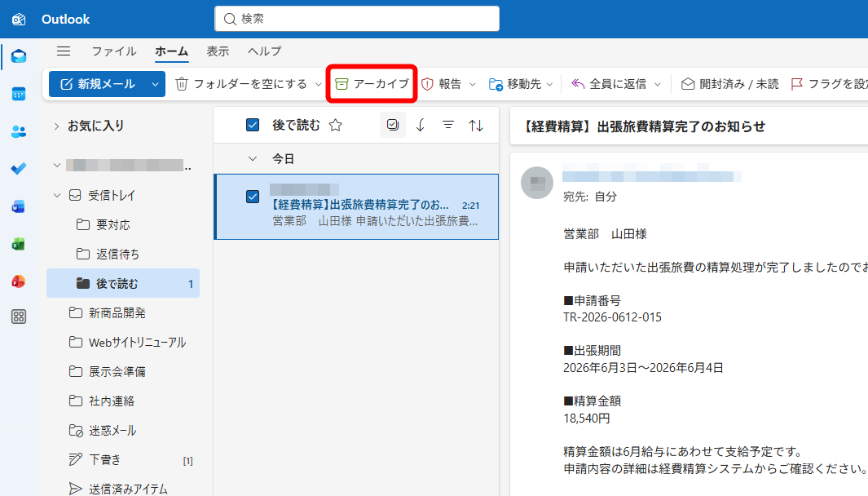The height and width of the screenshot is (496, 868).
Task: Open the Webサイトリニューアル folder
Action: pos(123,342)
